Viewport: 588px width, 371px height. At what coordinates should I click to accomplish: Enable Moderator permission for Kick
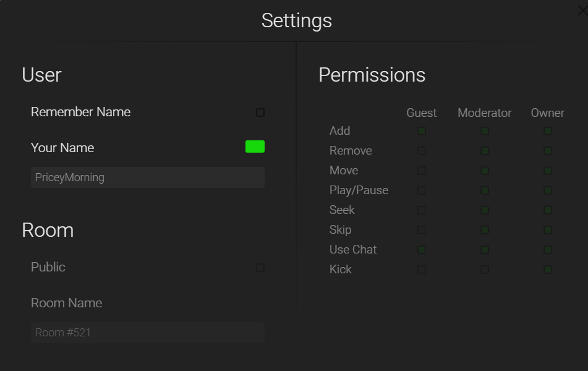point(485,270)
